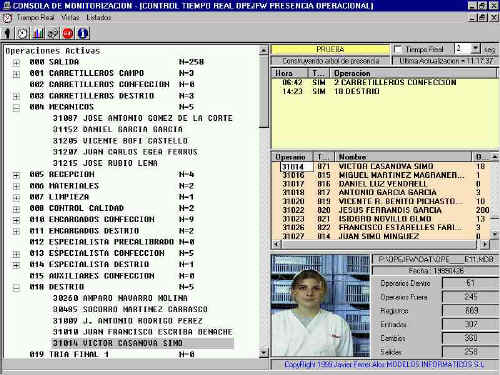
Task: Select JESUS FERRANDIS GARCIA row
Action: tap(381, 210)
